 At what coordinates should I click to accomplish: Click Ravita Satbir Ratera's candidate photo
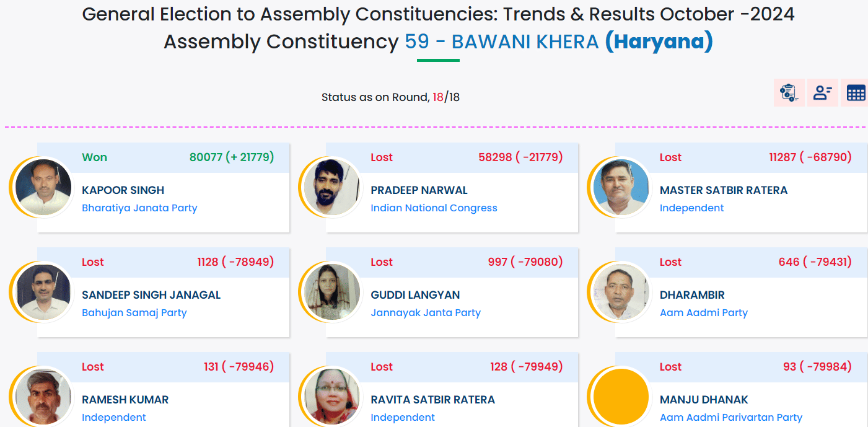pos(332,397)
